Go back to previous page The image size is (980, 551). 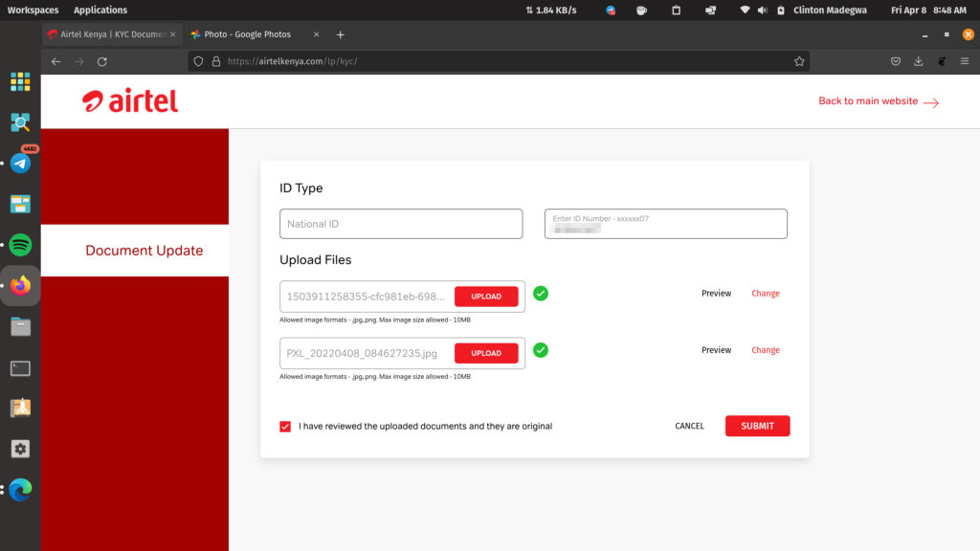click(56, 61)
